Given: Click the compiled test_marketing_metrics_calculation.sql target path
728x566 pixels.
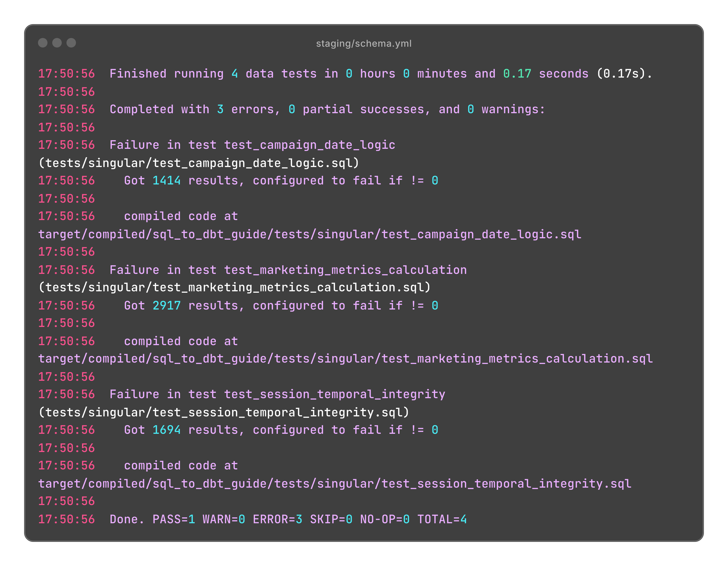Looking at the screenshot, I should coord(345,359).
